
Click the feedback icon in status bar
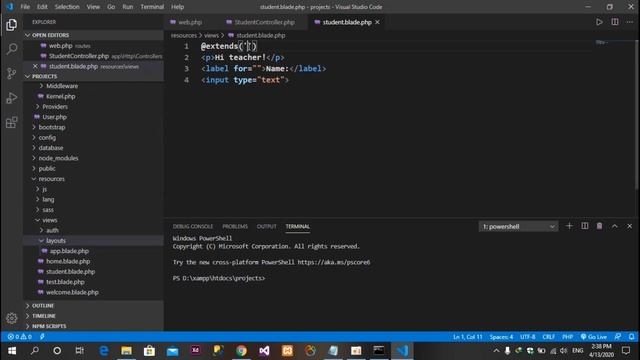(x=618, y=337)
